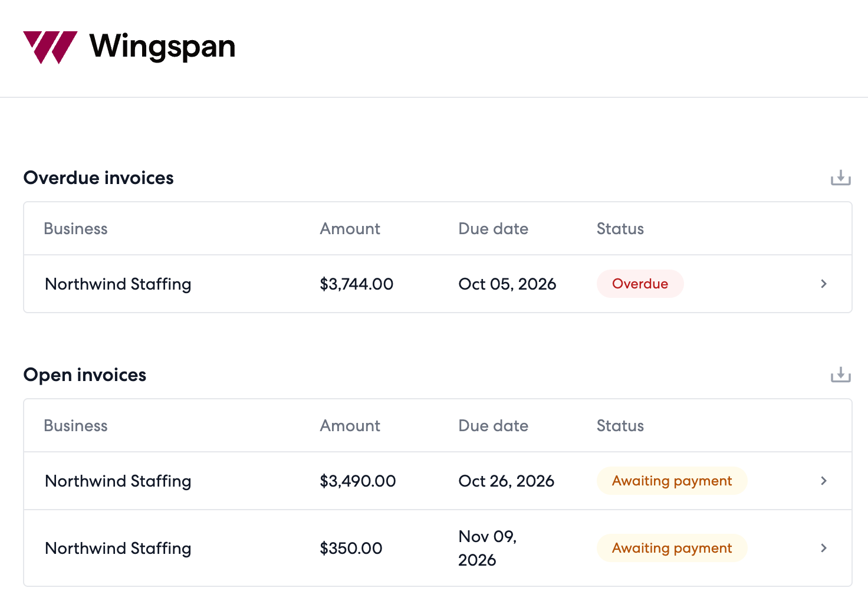This screenshot has height=604, width=868.
Task: Click Awaiting payment badge for $350.00 invoice
Action: pos(672,548)
